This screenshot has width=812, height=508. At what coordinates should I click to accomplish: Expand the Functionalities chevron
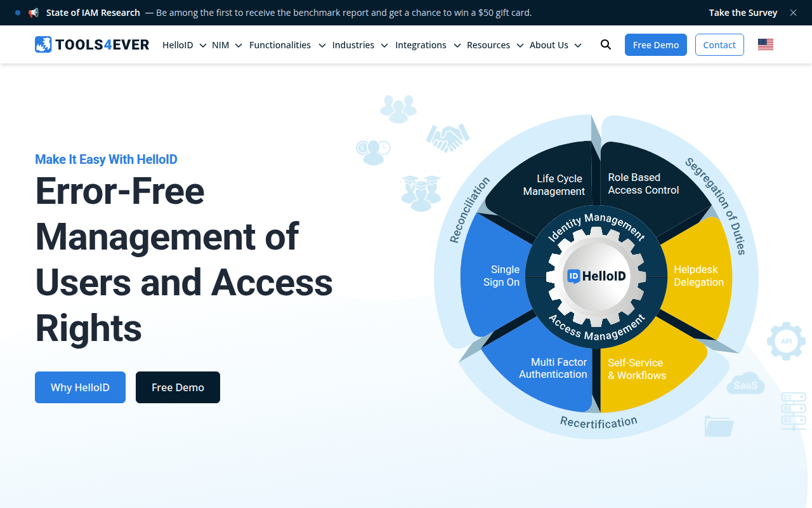[x=322, y=45]
